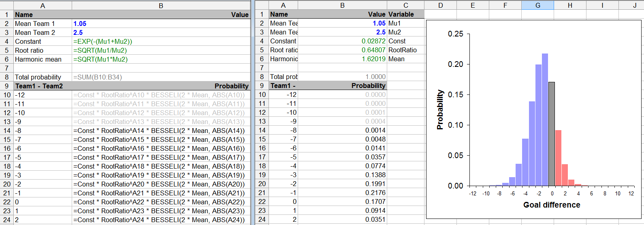Click the grey zero bar in chart
Viewport: 644px width, 225px height.
(x=552, y=134)
